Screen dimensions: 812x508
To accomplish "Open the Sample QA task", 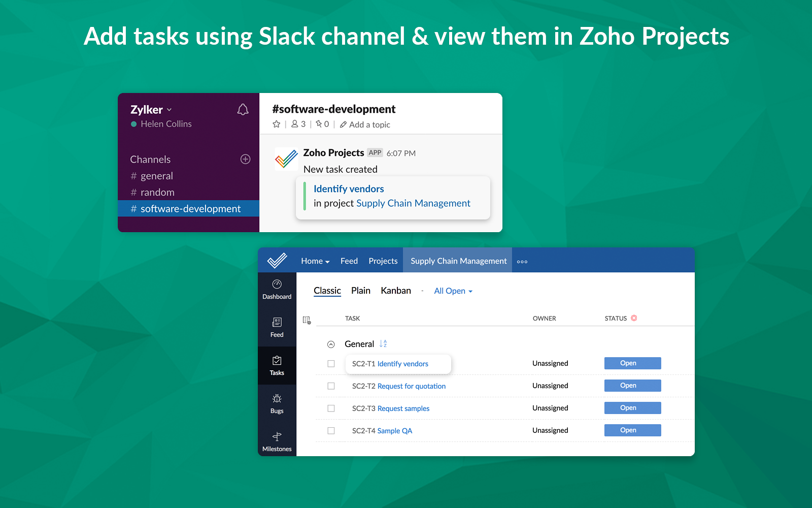I will point(395,431).
